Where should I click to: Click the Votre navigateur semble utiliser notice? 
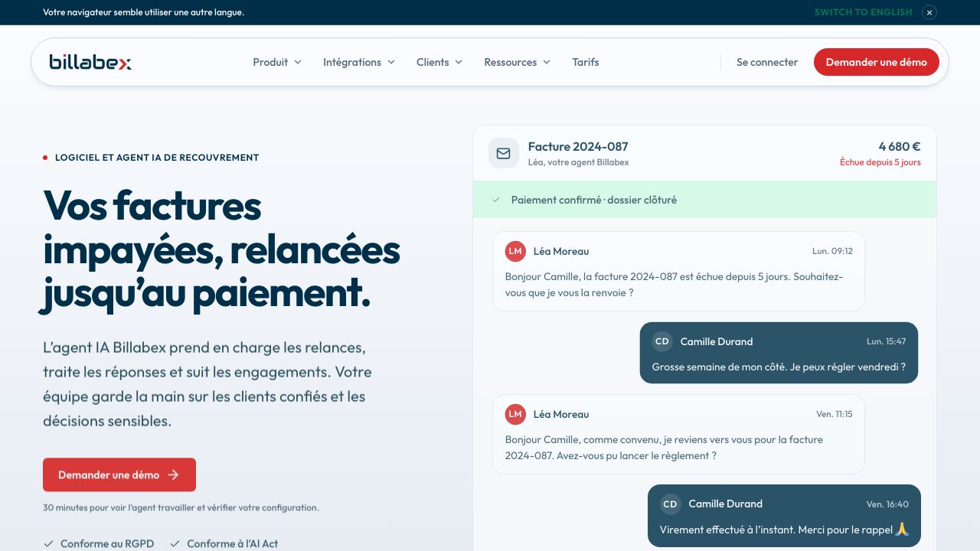[143, 12]
